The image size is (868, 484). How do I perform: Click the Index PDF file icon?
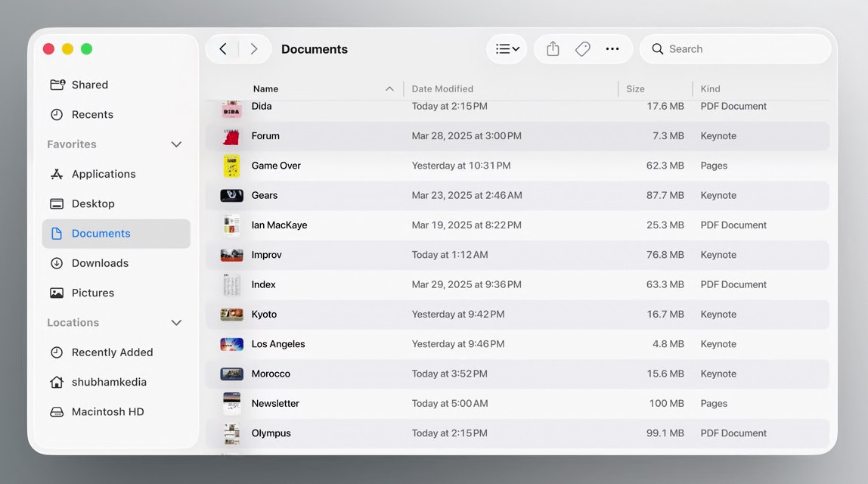point(231,284)
